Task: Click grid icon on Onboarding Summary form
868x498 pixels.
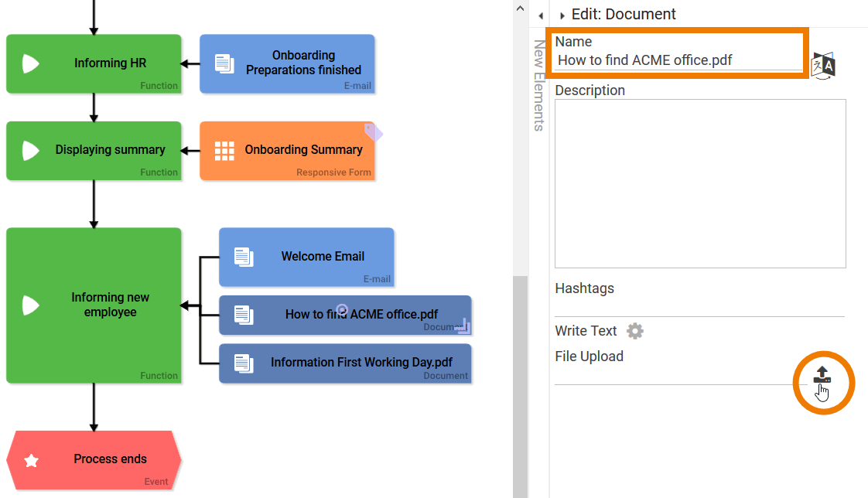Action: coord(224,151)
